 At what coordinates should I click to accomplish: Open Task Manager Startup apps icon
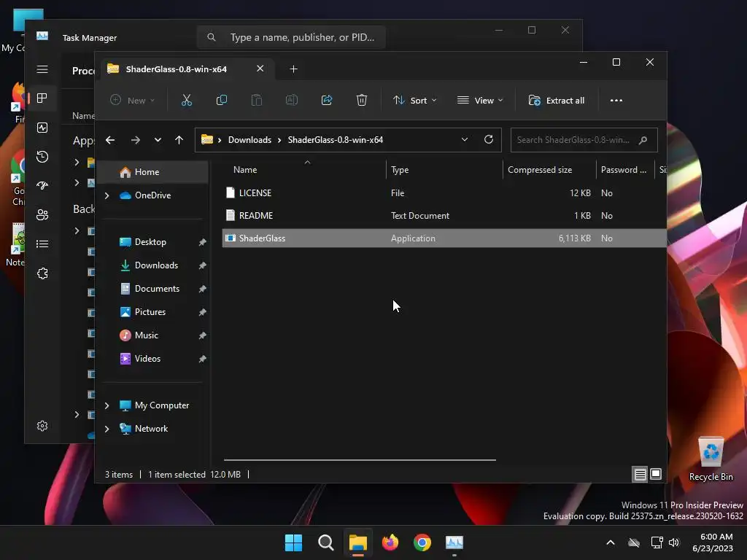click(x=42, y=186)
